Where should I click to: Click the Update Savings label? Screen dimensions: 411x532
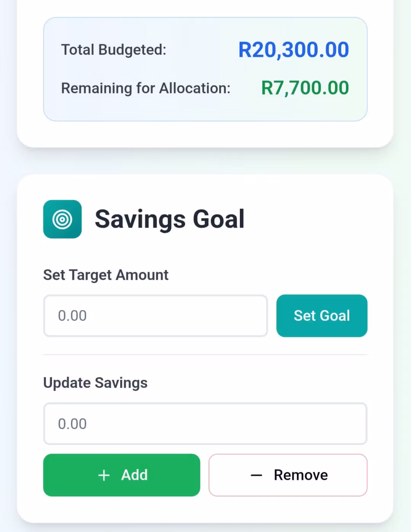tap(95, 383)
